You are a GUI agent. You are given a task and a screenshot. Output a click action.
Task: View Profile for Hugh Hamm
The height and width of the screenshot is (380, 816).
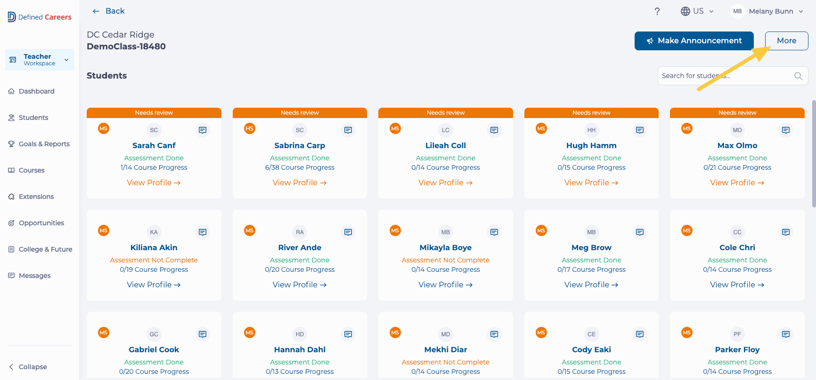pyautogui.click(x=591, y=183)
